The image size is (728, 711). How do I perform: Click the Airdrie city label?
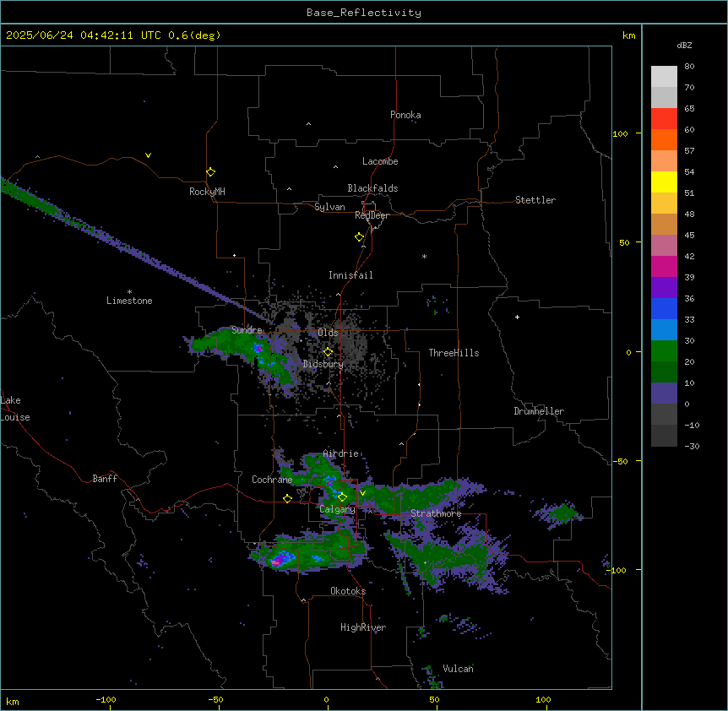[341, 453]
